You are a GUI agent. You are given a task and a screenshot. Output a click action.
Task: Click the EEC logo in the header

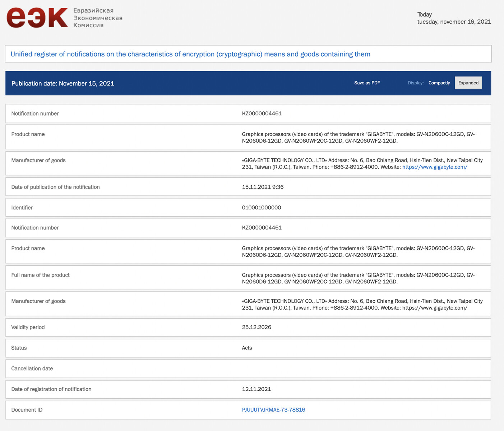(37, 18)
